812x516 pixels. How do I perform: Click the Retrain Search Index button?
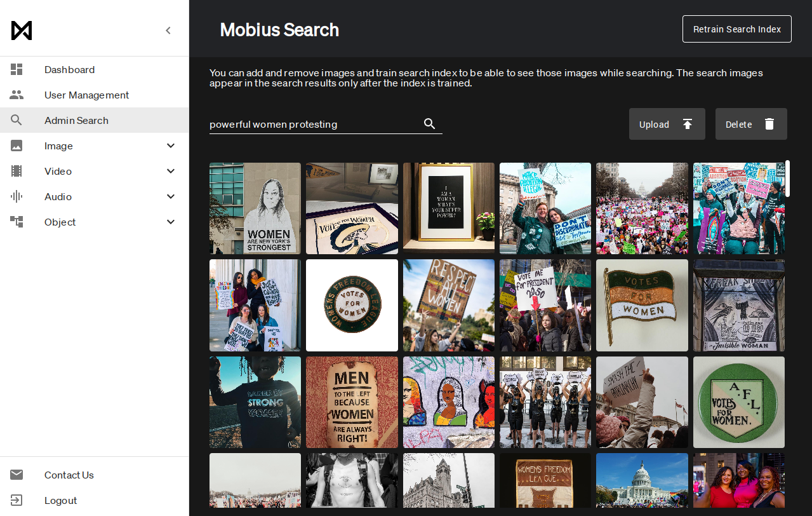[x=737, y=29]
